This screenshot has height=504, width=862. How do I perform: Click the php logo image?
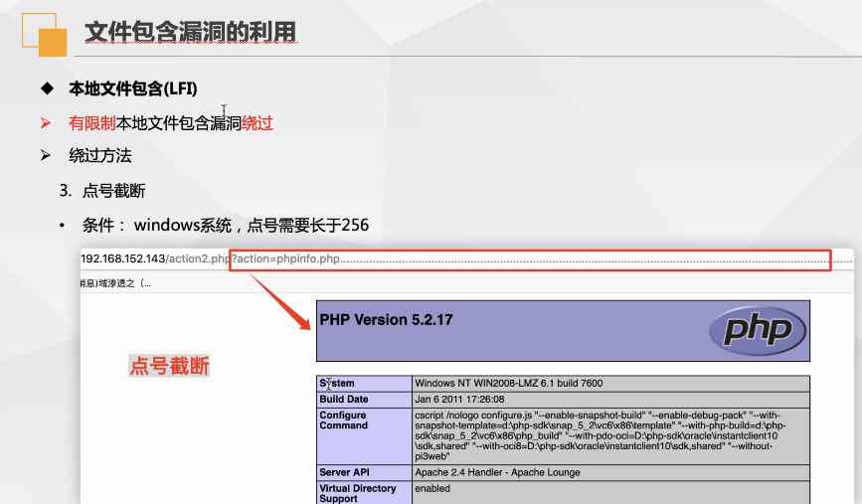coord(758,330)
